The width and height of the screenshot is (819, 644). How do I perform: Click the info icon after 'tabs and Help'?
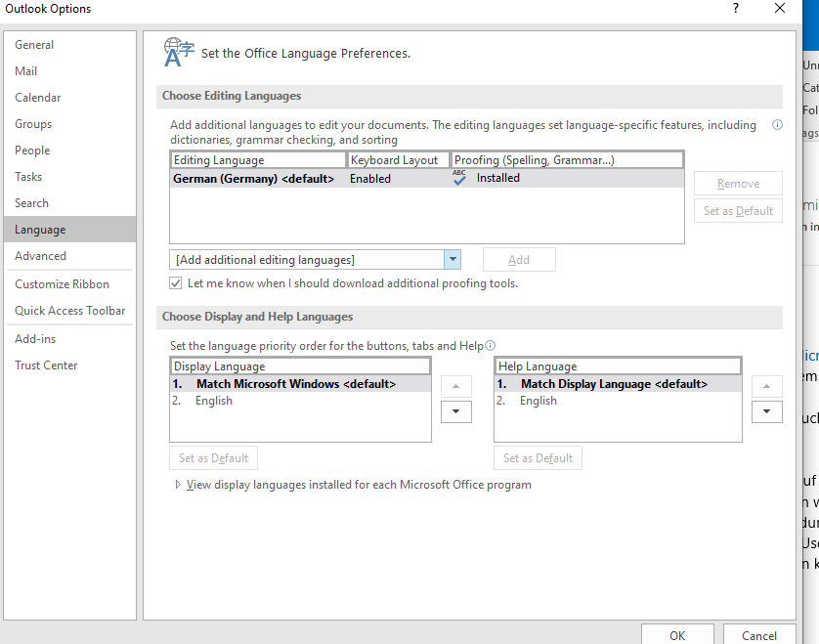(x=490, y=345)
